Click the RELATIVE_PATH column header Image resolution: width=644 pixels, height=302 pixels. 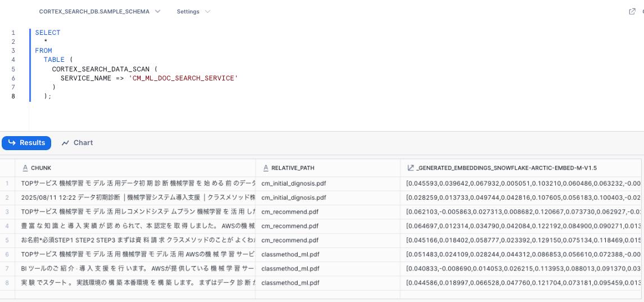point(328,168)
